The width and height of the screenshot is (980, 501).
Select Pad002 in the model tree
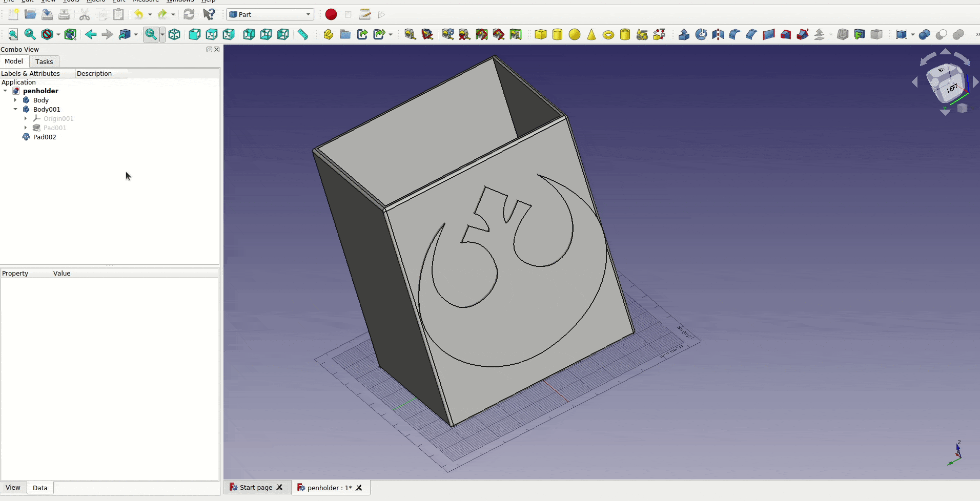pos(45,137)
